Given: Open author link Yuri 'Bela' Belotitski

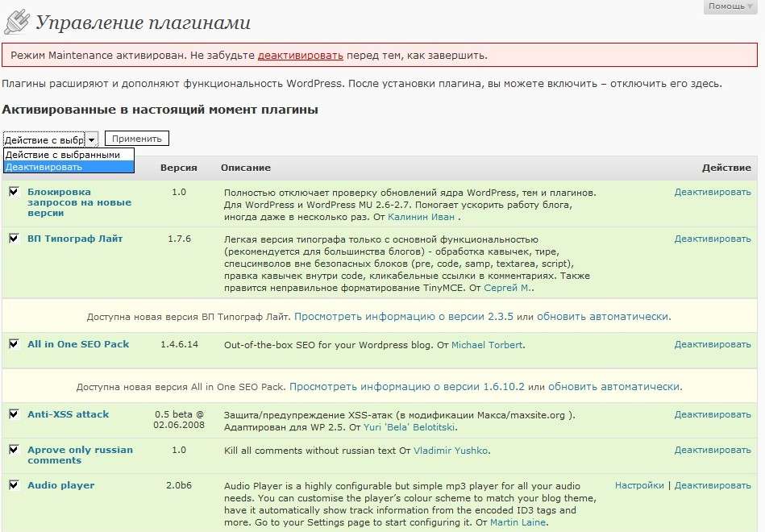Looking at the screenshot, I should point(410,427).
